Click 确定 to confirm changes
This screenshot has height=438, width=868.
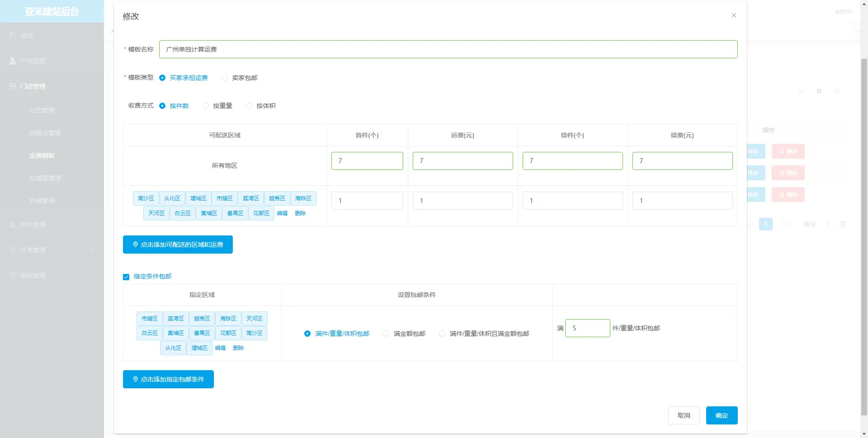point(722,415)
